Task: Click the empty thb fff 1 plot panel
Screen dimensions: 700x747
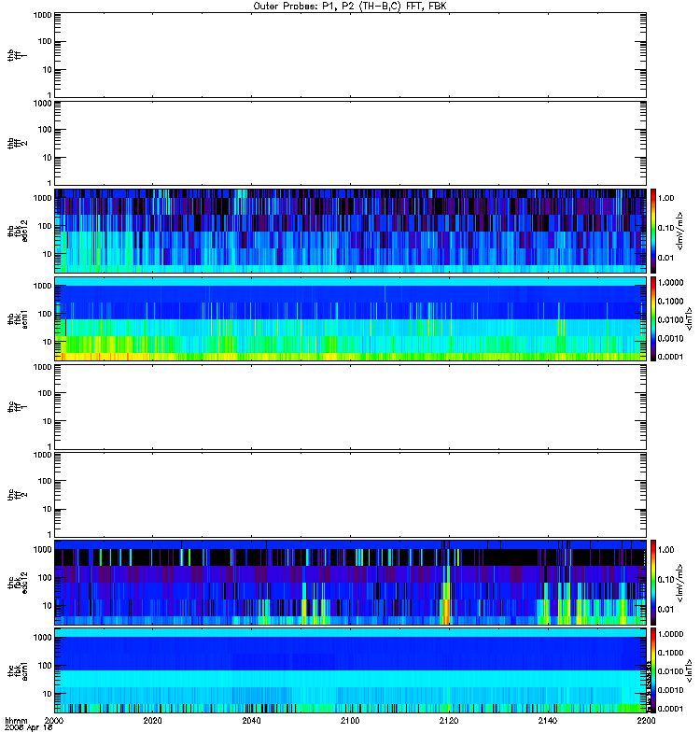Action: pos(351,55)
